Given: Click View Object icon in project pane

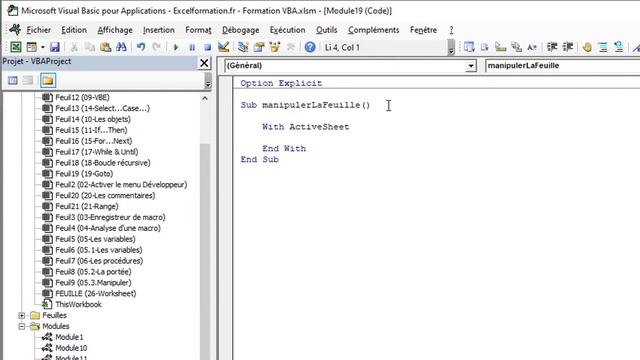Looking at the screenshot, I should pyautogui.click(x=28, y=80).
